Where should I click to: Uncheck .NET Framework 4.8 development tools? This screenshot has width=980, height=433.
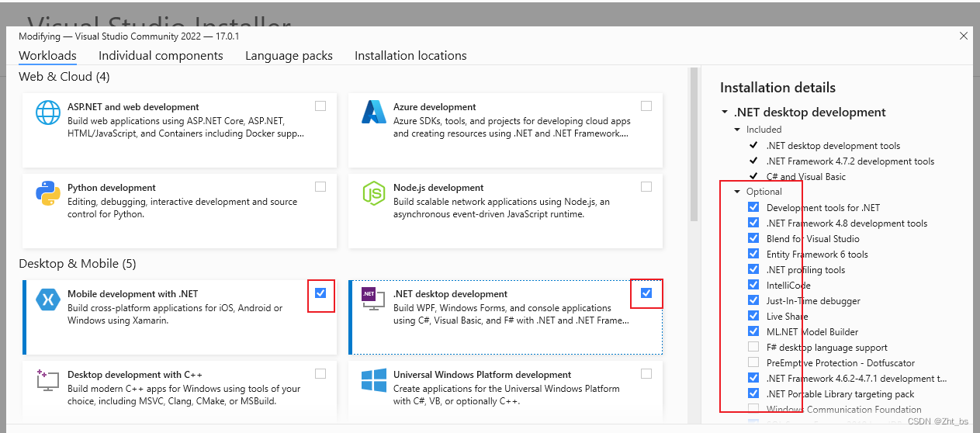tap(753, 223)
